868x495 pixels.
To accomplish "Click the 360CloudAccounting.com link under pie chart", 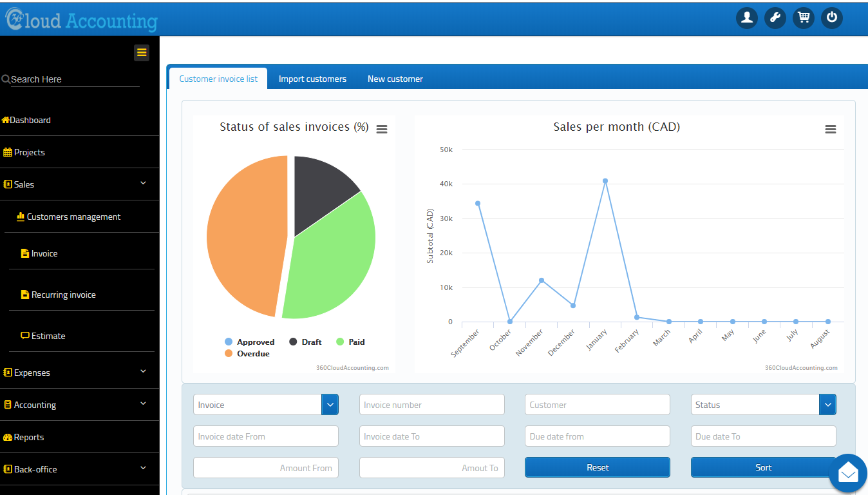I will [x=352, y=368].
